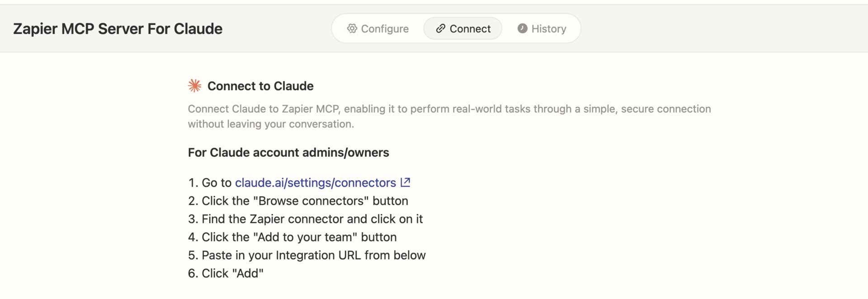Click the Connect to Claude heading

pyautogui.click(x=260, y=86)
